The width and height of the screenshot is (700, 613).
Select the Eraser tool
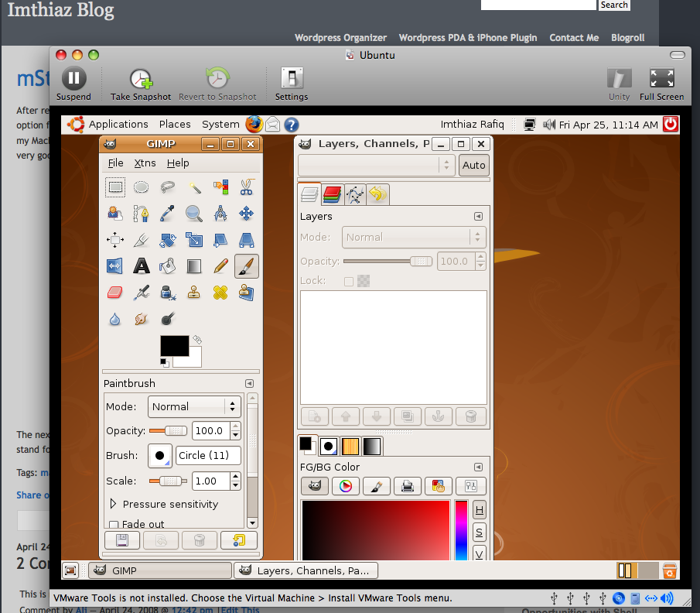(x=115, y=293)
